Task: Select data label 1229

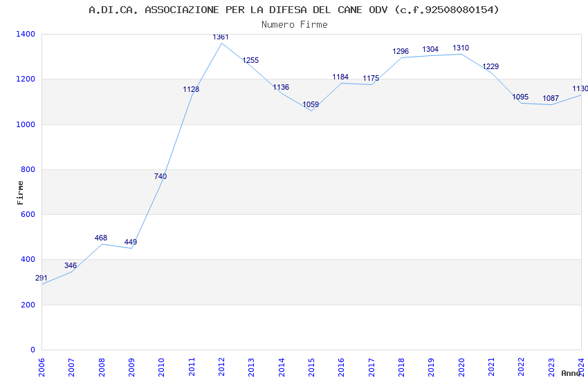Action: [490, 66]
